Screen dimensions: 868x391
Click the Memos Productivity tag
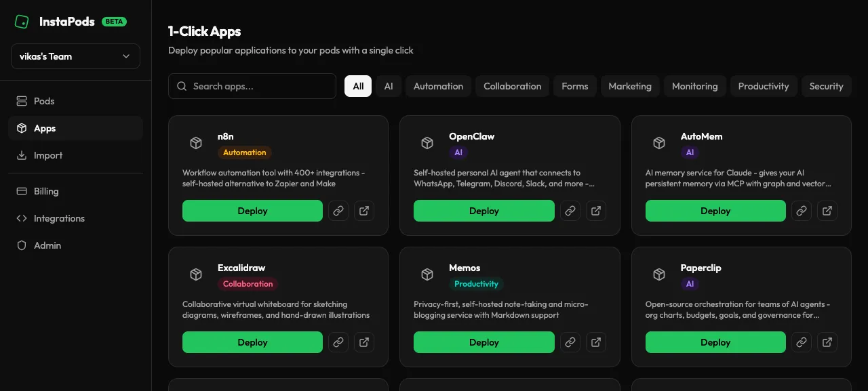(x=476, y=284)
